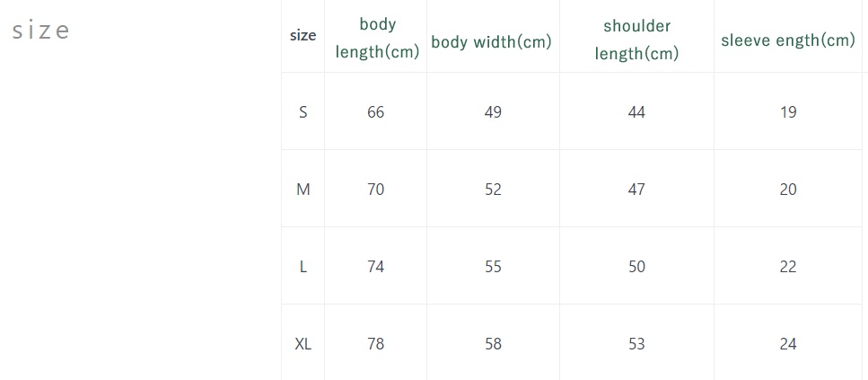
Task: Select the S size row label
Action: (303, 112)
